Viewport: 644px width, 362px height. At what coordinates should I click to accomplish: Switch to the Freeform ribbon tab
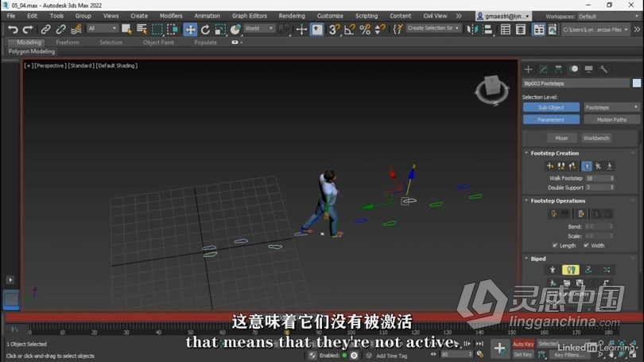(x=68, y=42)
